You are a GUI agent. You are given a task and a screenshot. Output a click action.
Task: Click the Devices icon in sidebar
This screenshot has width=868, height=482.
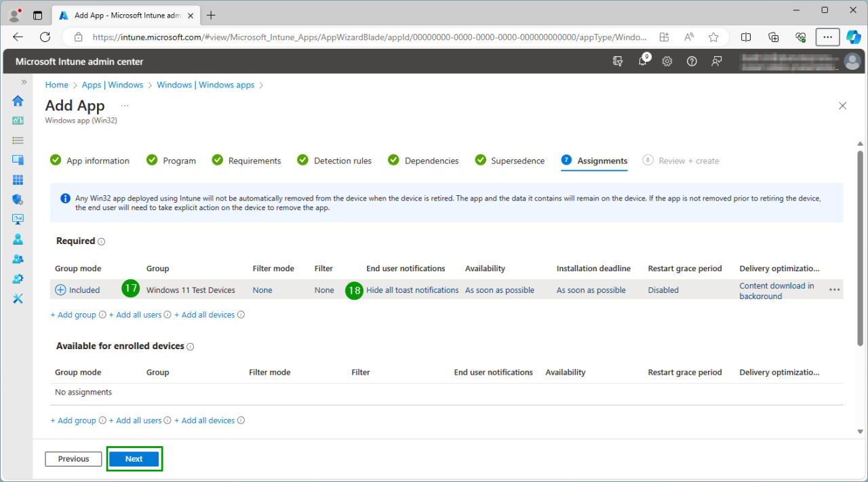(18, 160)
